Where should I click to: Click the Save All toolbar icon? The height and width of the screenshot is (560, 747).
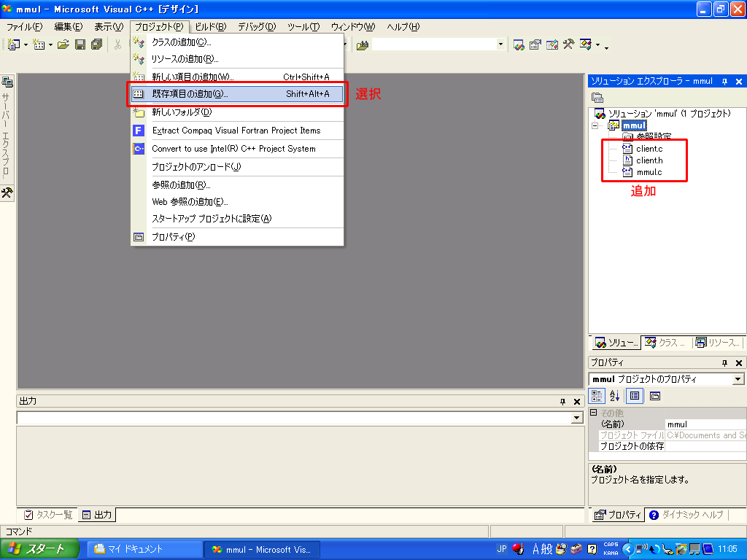(x=97, y=44)
